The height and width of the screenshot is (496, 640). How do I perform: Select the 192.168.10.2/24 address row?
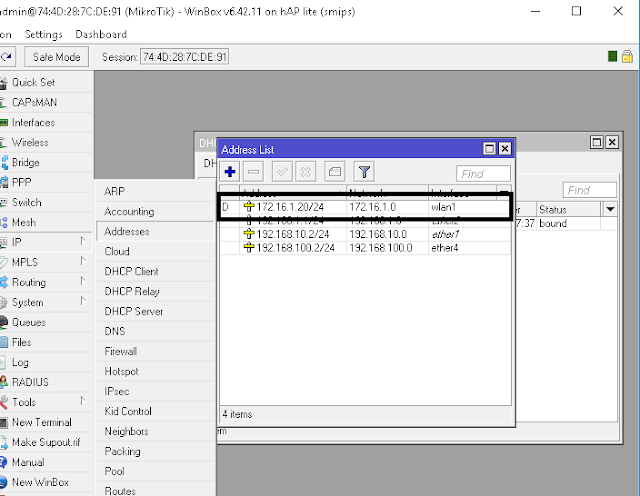coord(365,234)
